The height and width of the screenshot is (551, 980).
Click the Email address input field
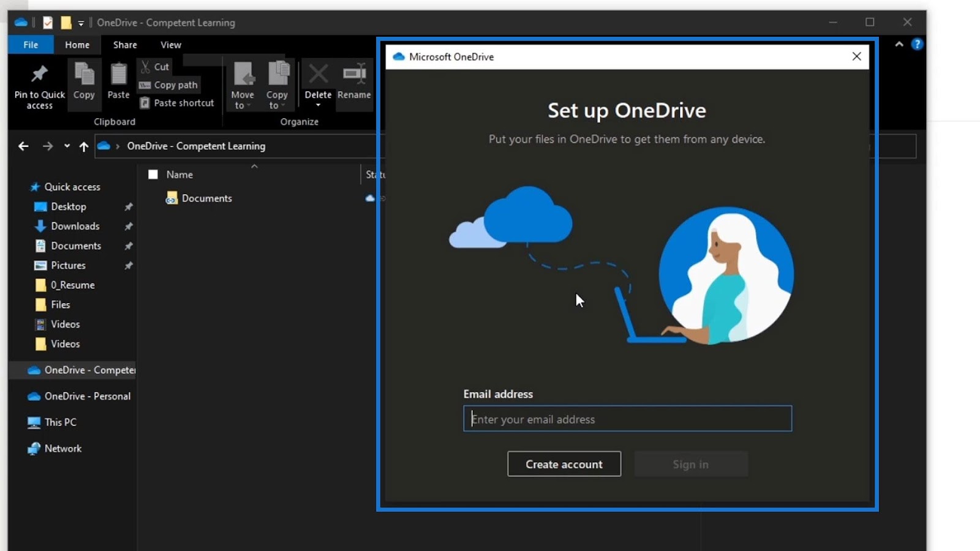[x=627, y=419]
